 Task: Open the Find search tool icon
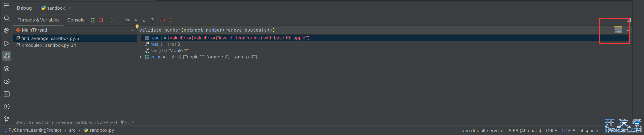pyautogui.click(x=7, y=18)
